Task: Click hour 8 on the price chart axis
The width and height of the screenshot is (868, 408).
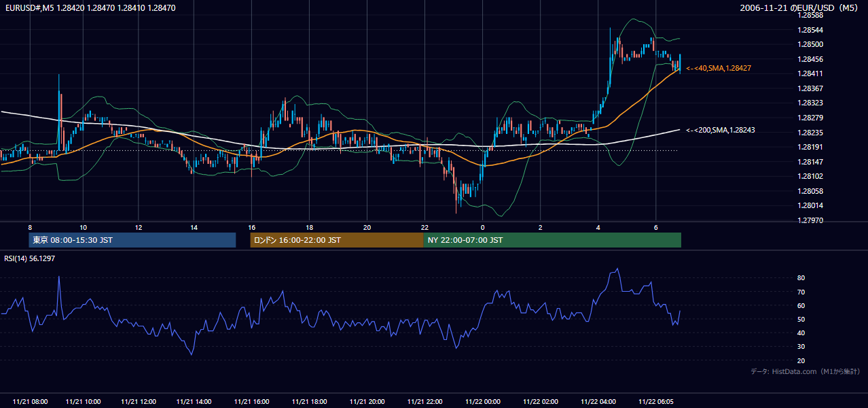Action: coord(30,227)
